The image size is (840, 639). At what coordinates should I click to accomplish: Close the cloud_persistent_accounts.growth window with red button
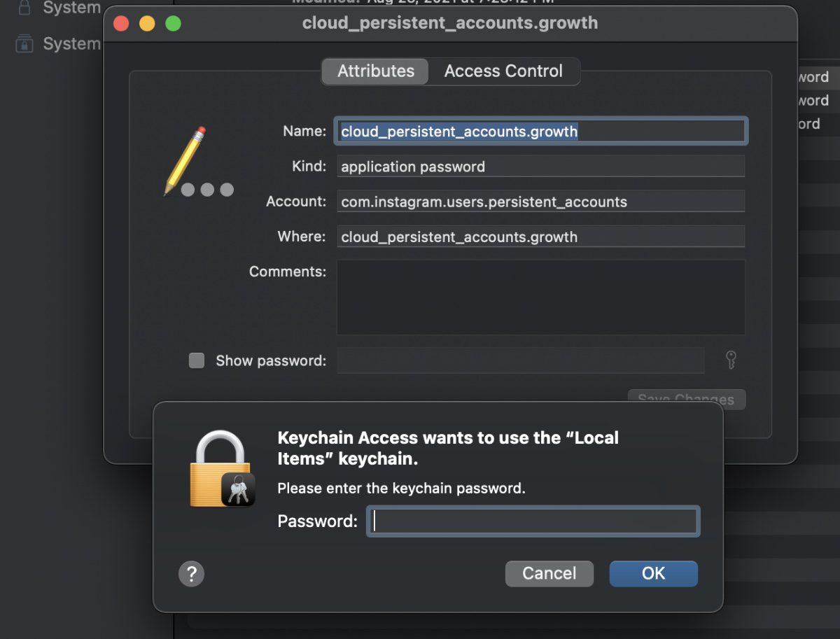tap(121, 23)
